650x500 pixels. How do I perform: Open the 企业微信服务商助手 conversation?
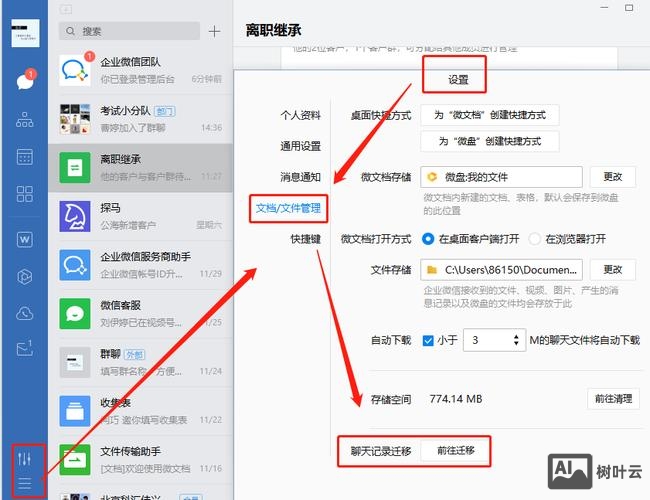pos(141,265)
